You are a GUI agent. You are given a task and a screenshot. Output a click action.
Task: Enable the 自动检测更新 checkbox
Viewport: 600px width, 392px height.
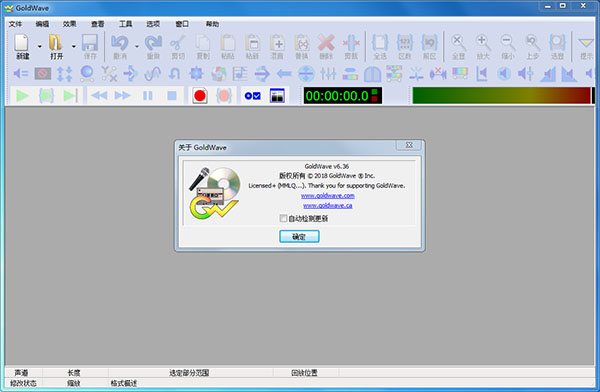(284, 218)
